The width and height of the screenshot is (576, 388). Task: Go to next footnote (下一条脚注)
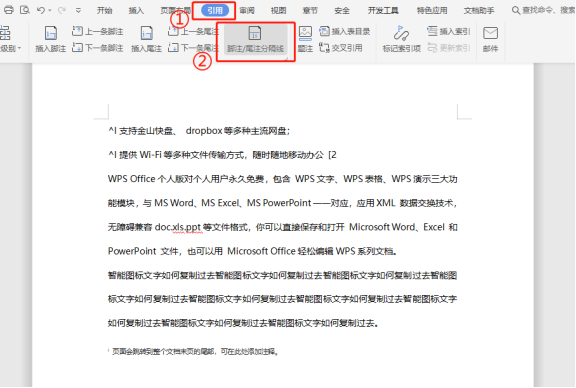point(98,48)
